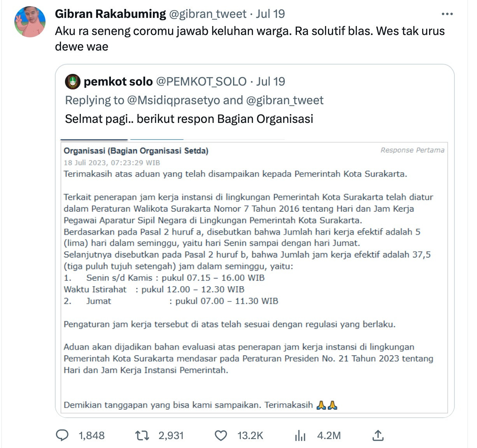Click the 2,931 retweet count
The width and height of the screenshot is (477, 448).
[171, 436]
